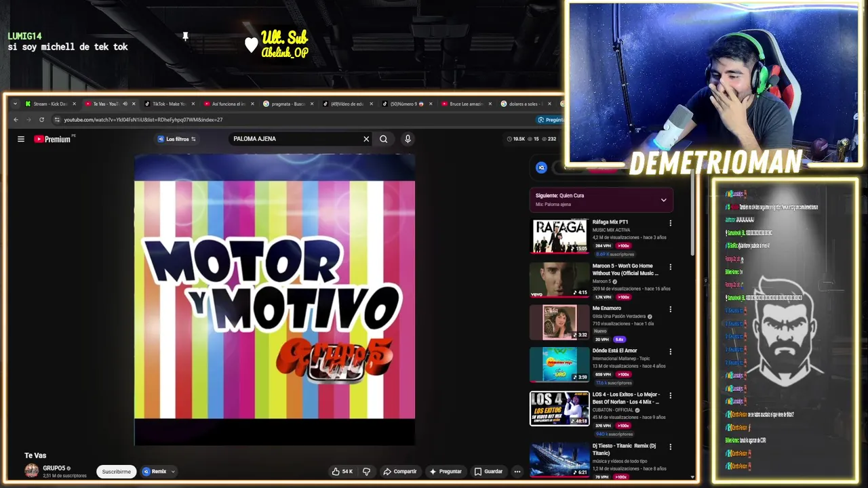Open the Maroon 5 Won't Go Home thumbnail
The image size is (868, 488).
(559, 280)
